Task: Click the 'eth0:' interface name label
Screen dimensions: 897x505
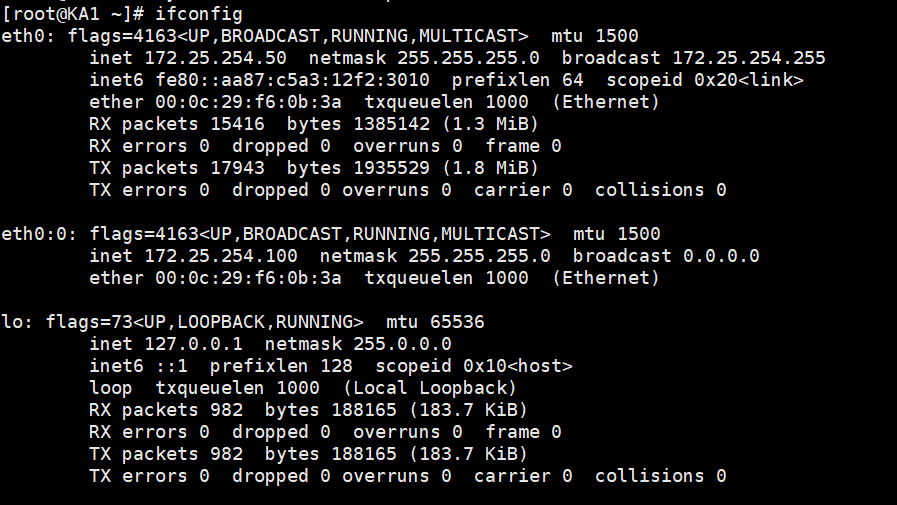Action: pos(28,36)
